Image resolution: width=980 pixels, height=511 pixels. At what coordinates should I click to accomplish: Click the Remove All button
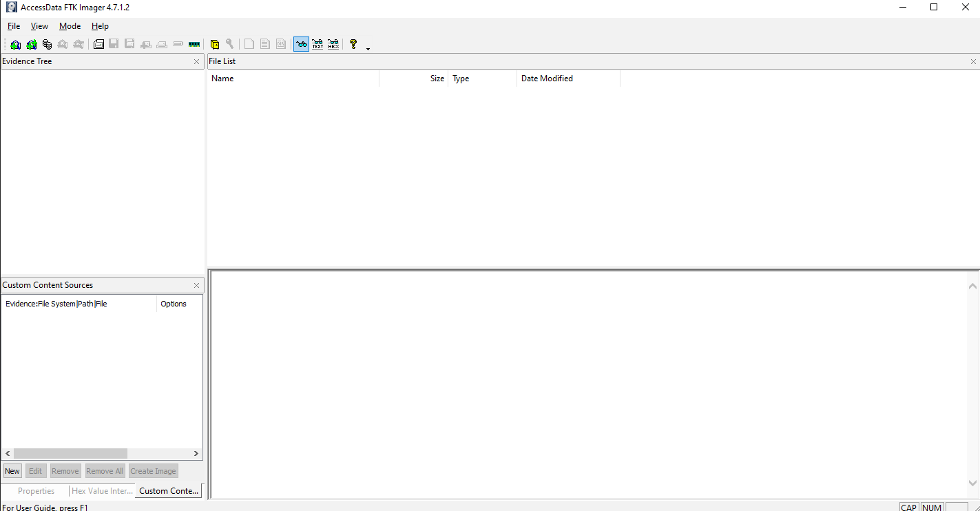(105, 471)
